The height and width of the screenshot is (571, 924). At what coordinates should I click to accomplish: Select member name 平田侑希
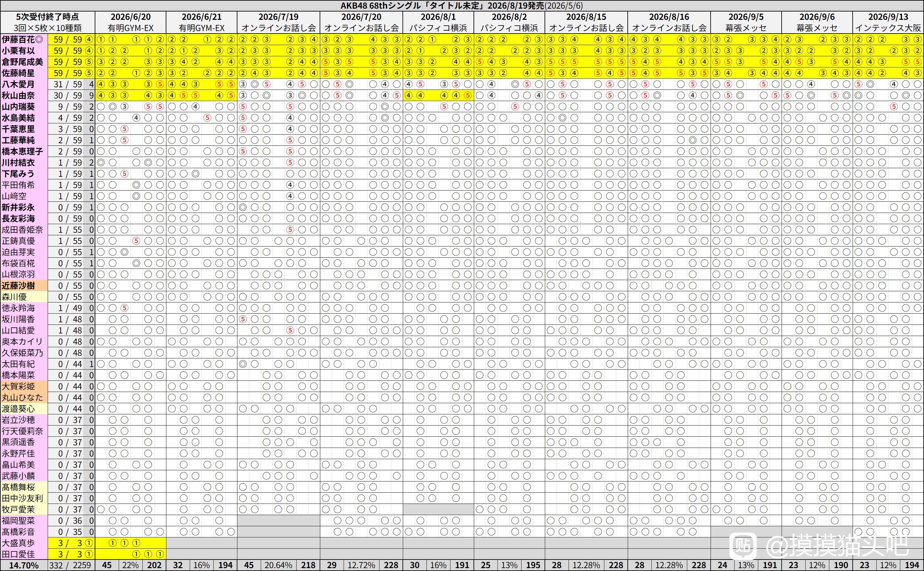pyautogui.click(x=18, y=185)
